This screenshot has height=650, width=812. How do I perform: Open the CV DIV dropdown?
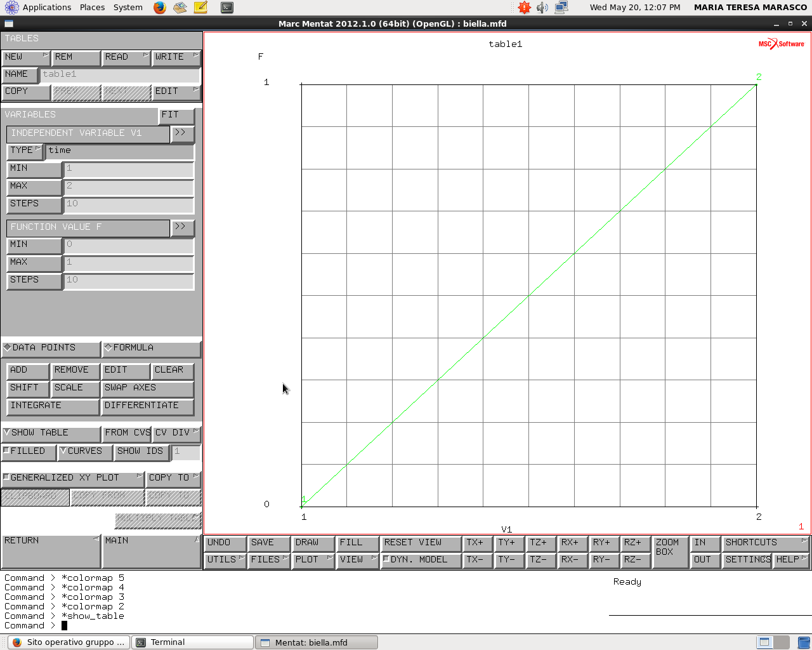tap(177, 434)
